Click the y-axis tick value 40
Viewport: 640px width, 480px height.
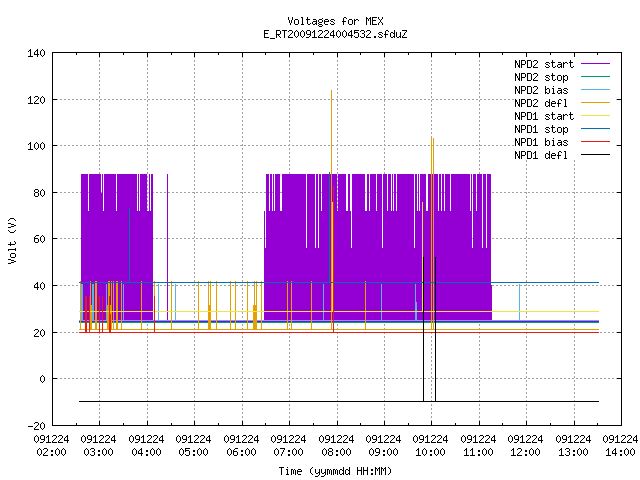click(x=39, y=286)
